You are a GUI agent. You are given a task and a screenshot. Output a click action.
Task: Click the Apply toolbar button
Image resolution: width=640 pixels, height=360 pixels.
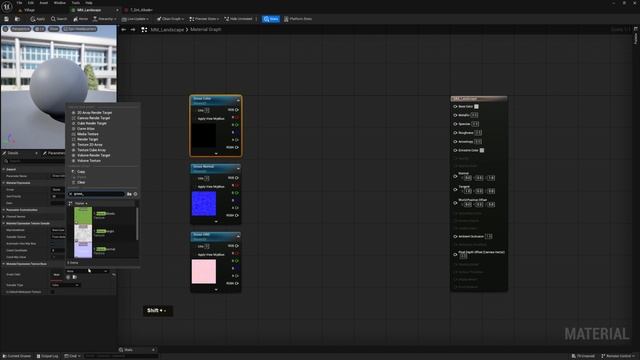click(x=38, y=19)
